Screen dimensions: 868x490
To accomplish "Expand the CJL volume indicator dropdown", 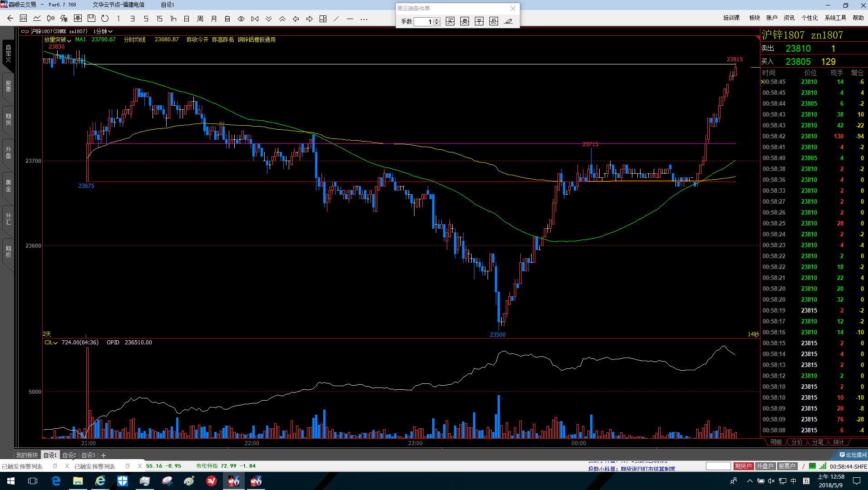I will pyautogui.click(x=51, y=343).
